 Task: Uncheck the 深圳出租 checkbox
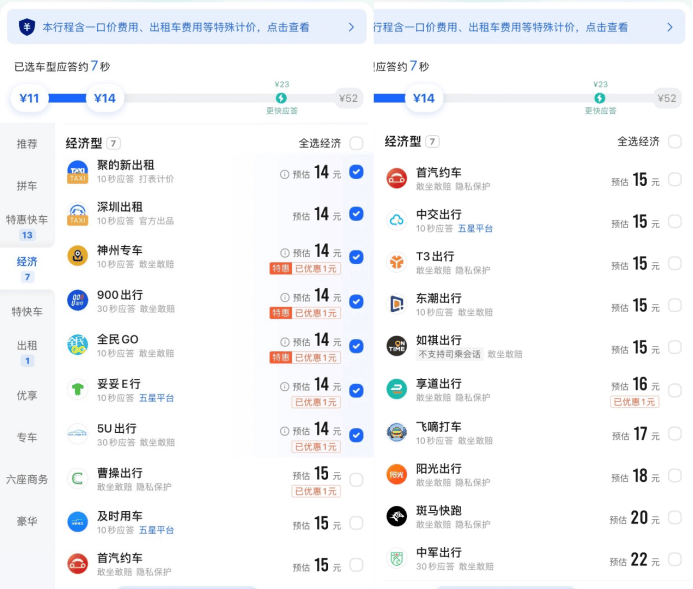(x=356, y=214)
